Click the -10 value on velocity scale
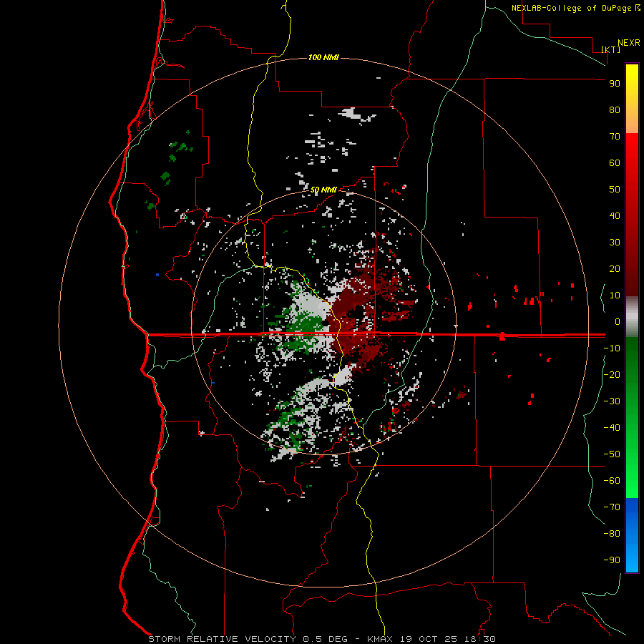Screen dimensions: 644x644 coord(612,348)
